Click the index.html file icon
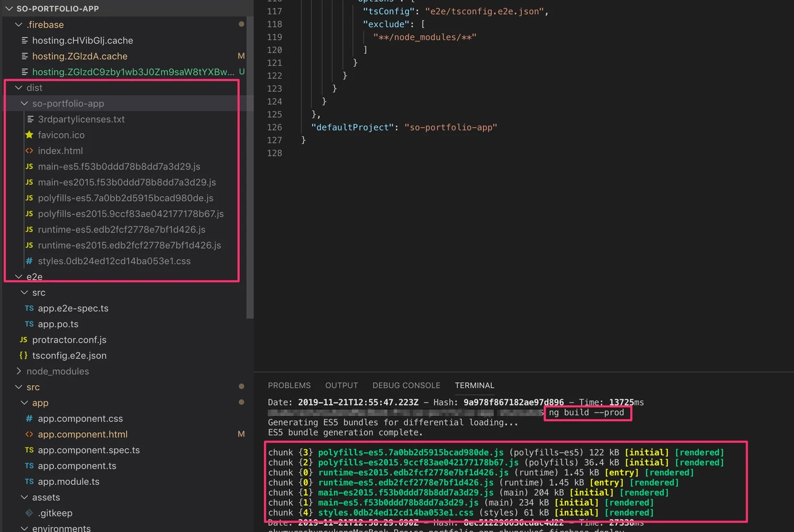Image resolution: width=794 pixels, height=532 pixels. [29, 151]
